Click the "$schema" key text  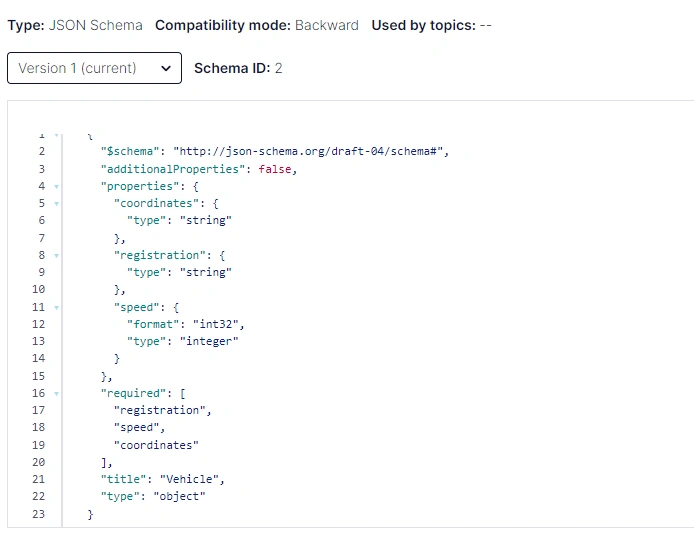pyautogui.click(x=130, y=151)
